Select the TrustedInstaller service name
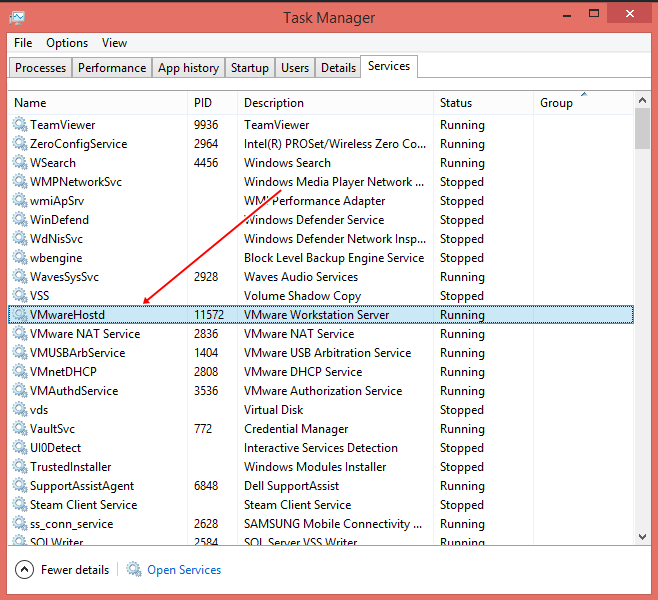Viewport: 658px width, 600px height. pyautogui.click(x=70, y=467)
